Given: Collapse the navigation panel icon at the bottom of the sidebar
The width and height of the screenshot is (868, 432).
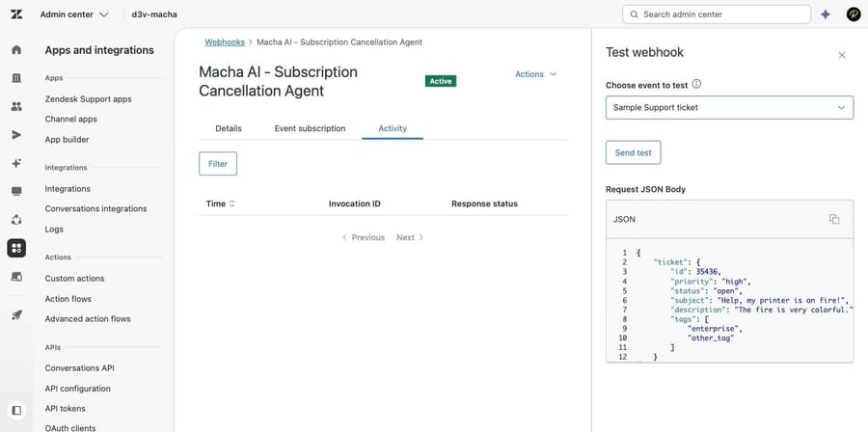Looking at the screenshot, I should click(16, 411).
